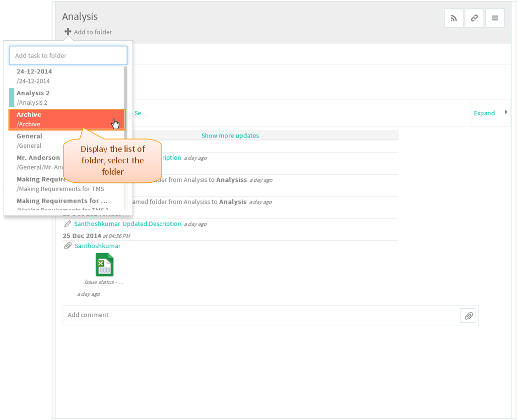The image size is (517, 420).
Task: Select the 24-12-2014 folder
Action: (x=66, y=76)
